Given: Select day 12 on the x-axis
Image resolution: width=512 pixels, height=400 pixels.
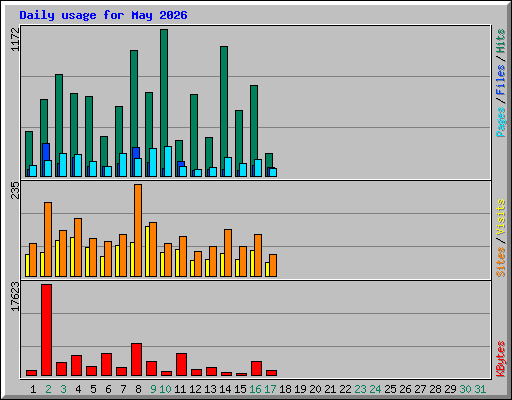Looking at the screenshot, I should tap(195, 389).
